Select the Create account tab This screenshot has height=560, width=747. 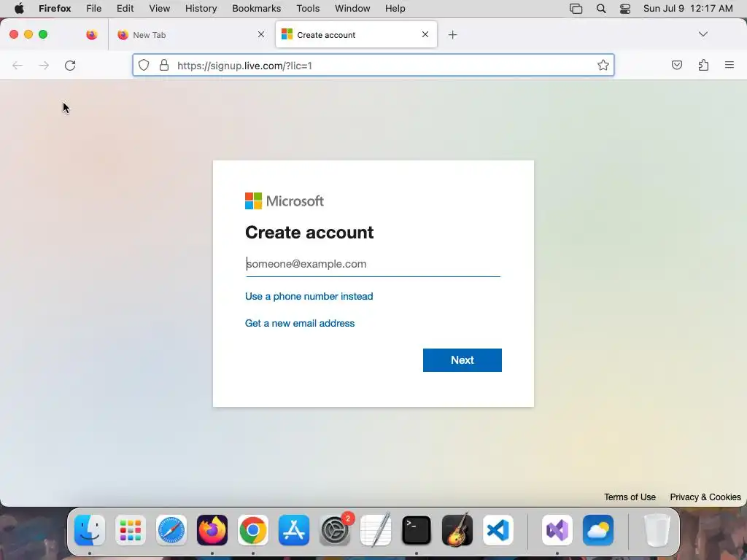(x=356, y=35)
